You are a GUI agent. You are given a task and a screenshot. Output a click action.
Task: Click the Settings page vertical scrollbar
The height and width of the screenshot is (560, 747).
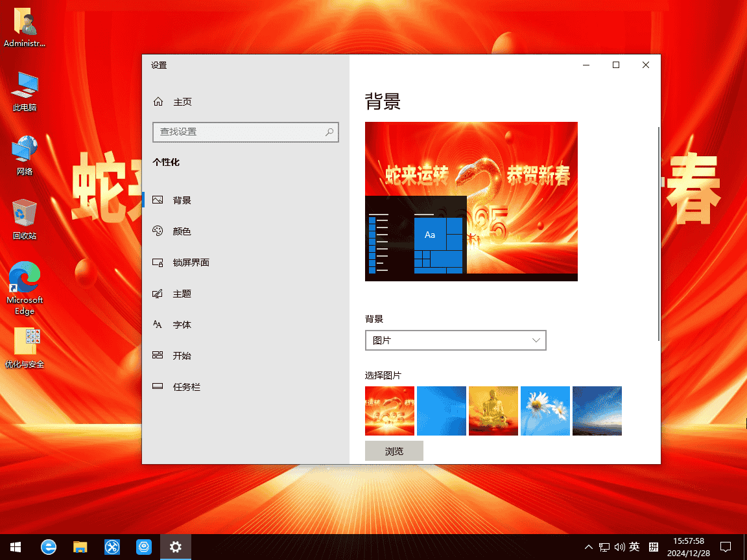(x=659, y=233)
